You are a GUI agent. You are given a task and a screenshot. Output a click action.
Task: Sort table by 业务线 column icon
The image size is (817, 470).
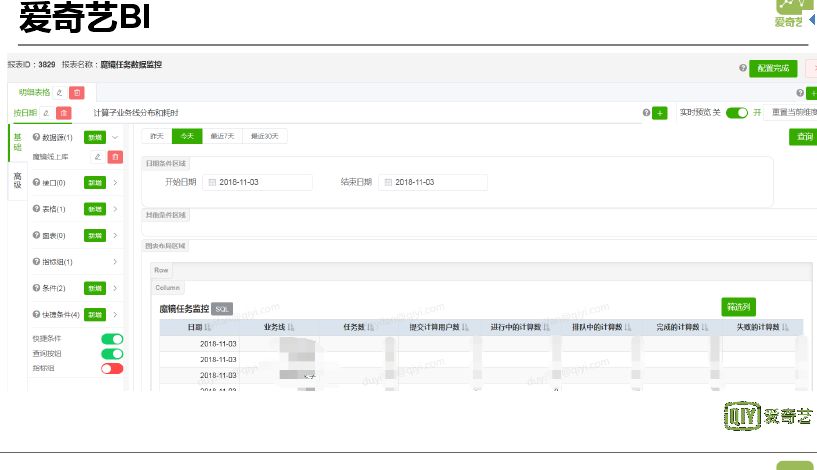pos(291,327)
